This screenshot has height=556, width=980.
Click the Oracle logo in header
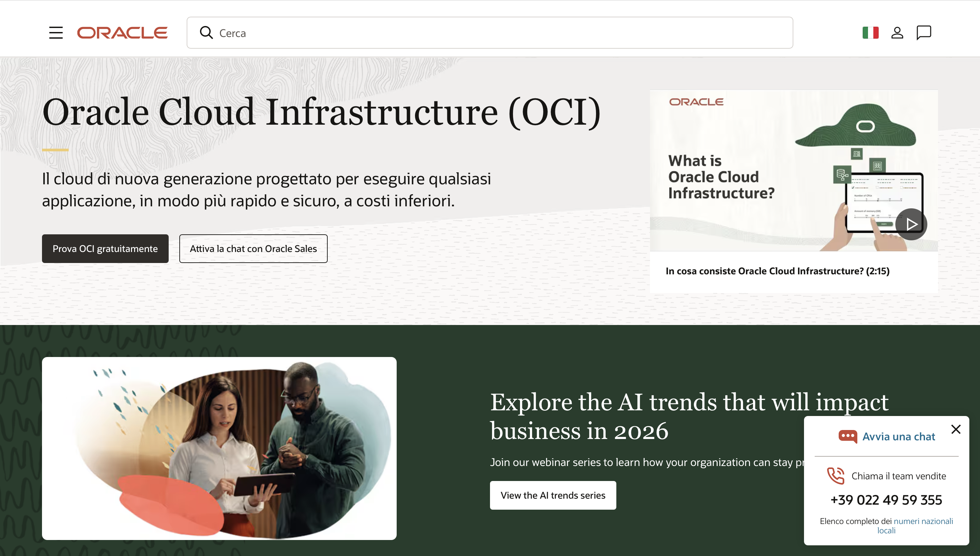pos(122,33)
